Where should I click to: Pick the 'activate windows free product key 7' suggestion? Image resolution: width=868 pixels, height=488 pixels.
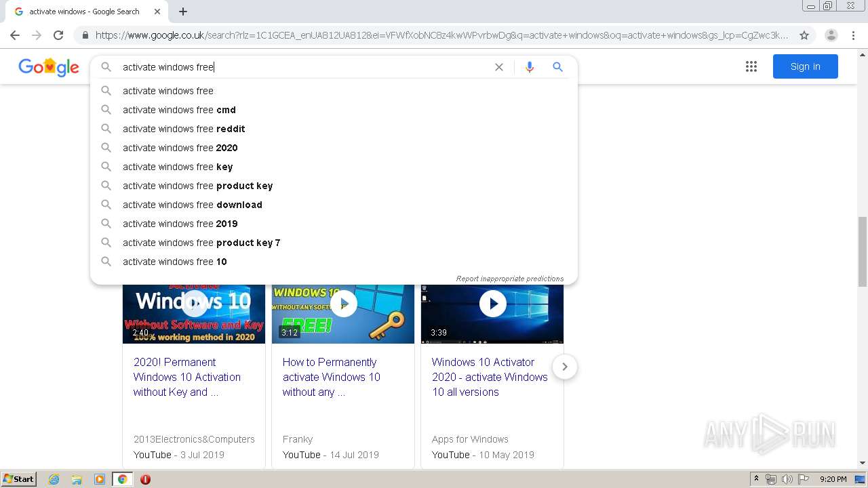point(334,243)
